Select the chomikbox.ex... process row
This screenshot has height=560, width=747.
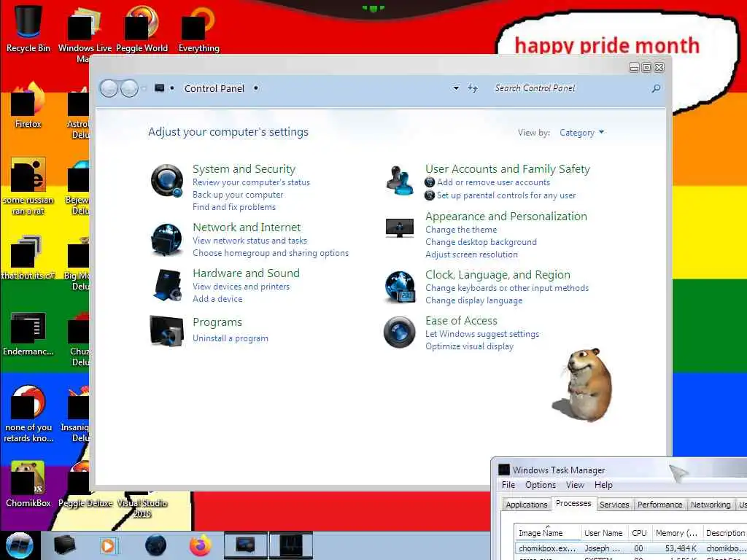[x=631, y=548]
